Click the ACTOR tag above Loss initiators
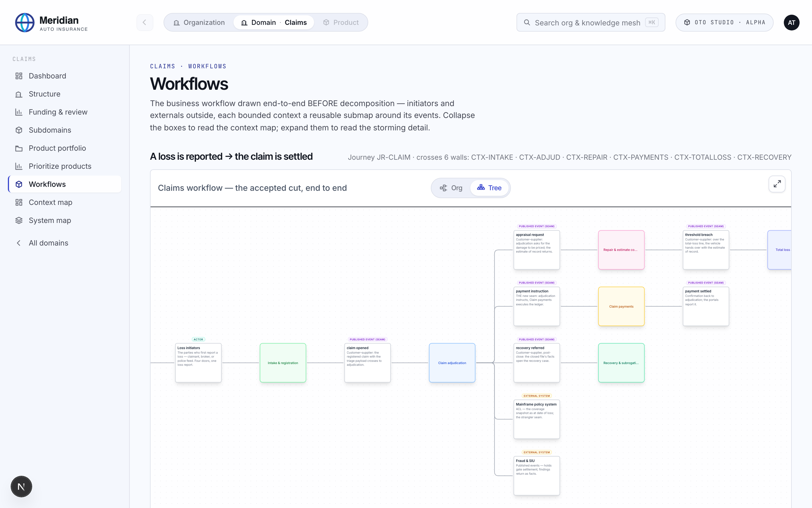The image size is (812, 508). point(198,339)
